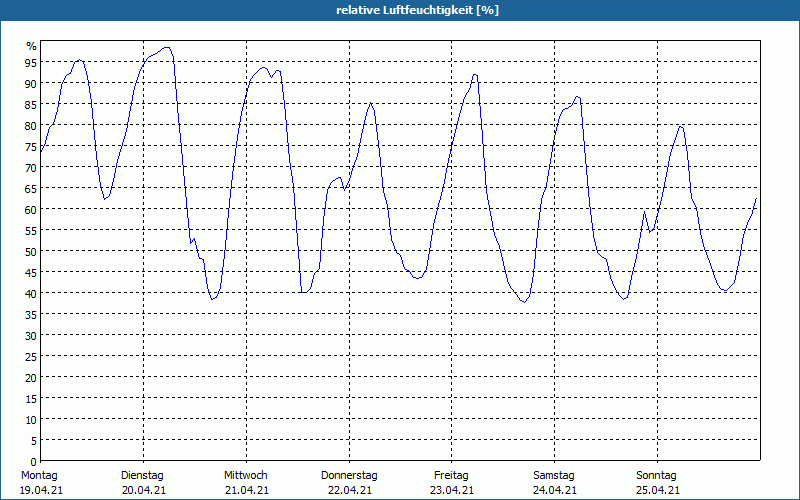Viewport: 800px width, 500px height.
Task: Select the "Montag" day label
Action: coord(39,475)
